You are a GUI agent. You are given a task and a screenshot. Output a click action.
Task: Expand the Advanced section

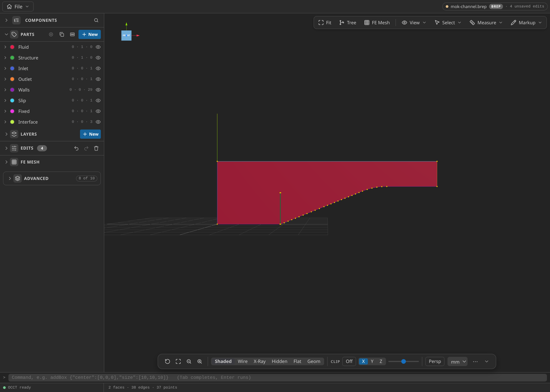pos(10,178)
